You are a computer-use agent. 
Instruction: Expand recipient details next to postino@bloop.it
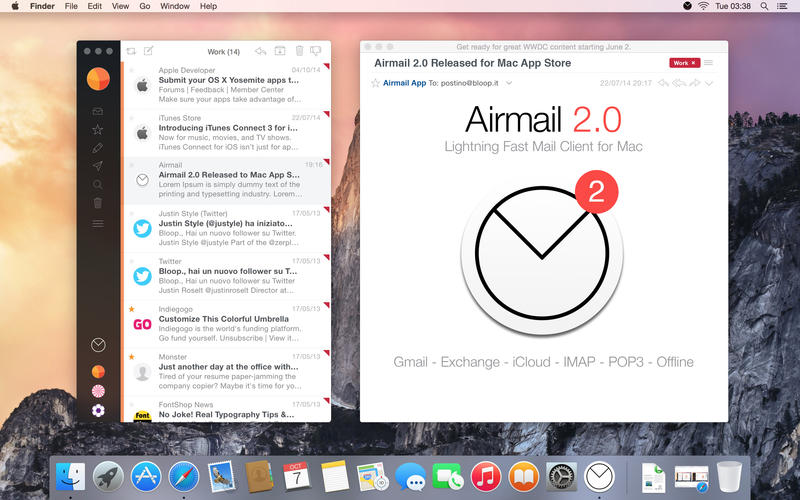pyautogui.click(x=509, y=83)
